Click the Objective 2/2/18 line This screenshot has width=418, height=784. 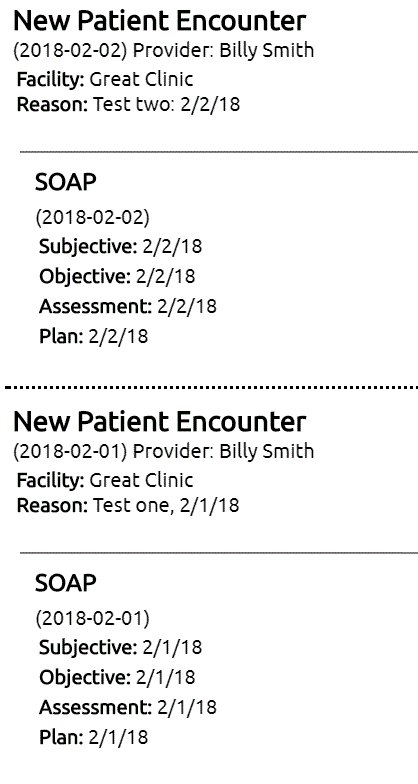point(117,276)
